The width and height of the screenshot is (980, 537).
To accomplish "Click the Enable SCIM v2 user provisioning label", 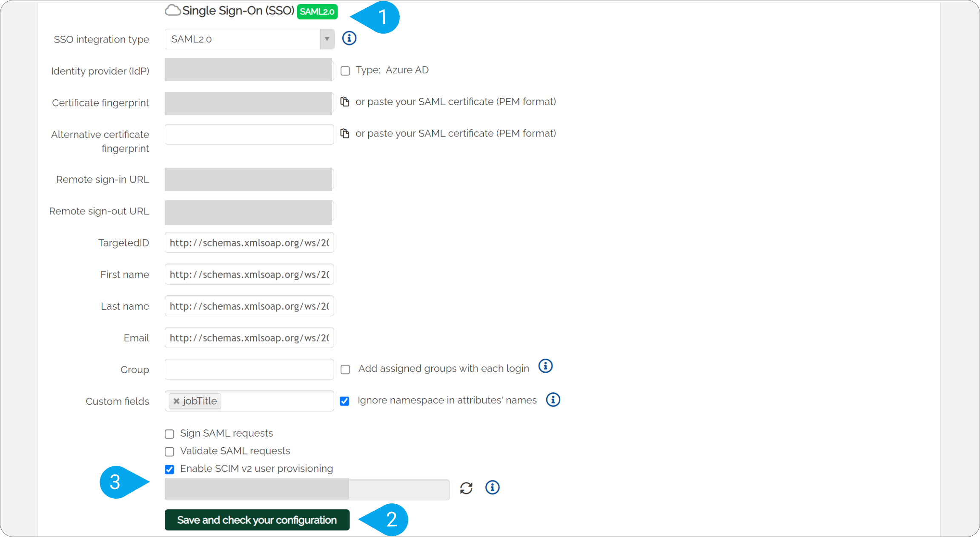I will [256, 468].
